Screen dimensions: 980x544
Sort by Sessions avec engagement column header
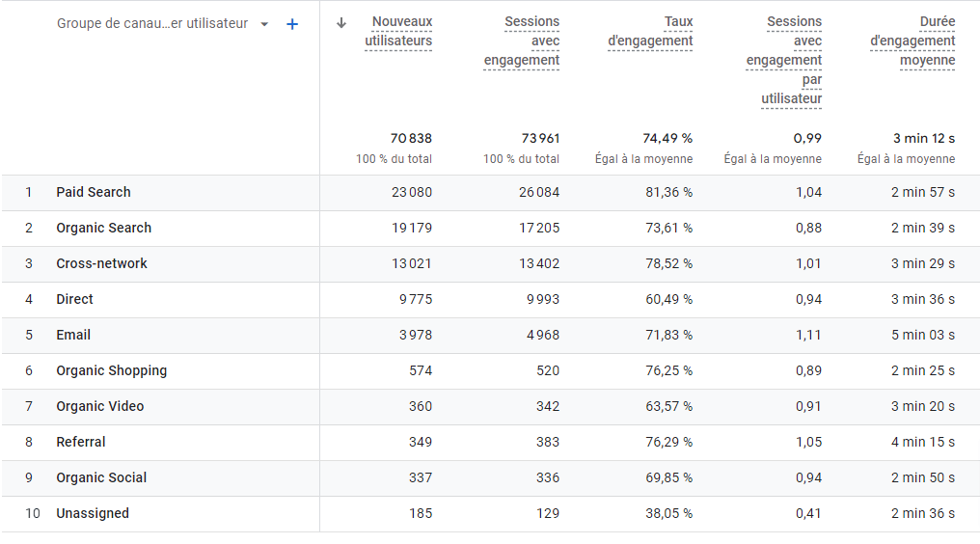tap(522, 41)
